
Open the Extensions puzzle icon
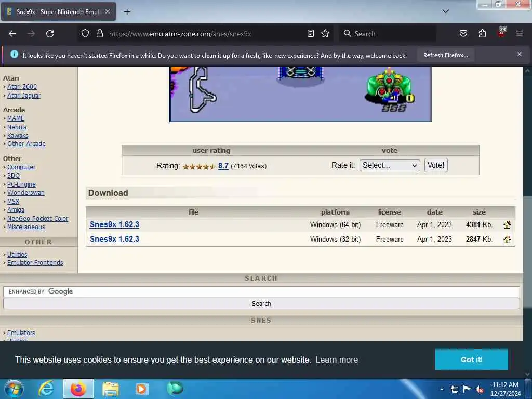click(x=482, y=33)
